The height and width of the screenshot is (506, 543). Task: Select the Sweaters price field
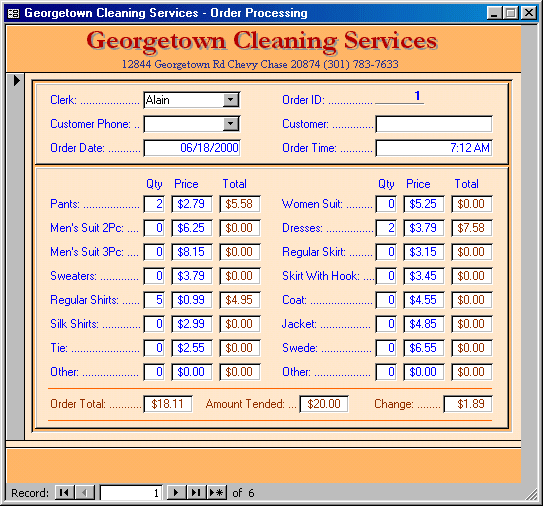(192, 276)
